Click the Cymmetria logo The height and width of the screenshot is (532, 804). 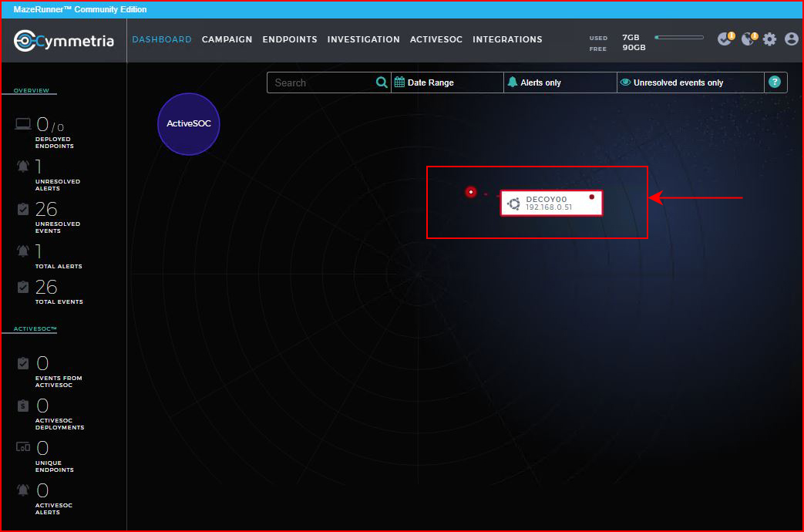coord(63,41)
